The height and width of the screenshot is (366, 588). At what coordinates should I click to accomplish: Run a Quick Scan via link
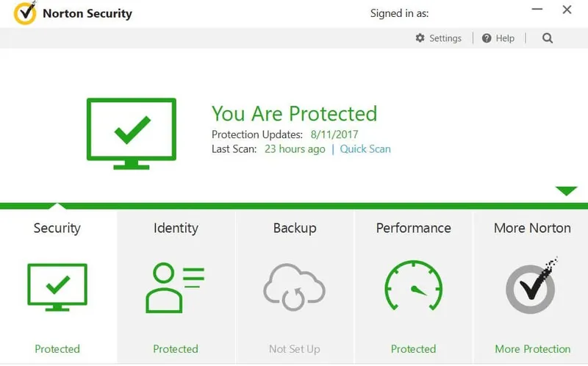(365, 149)
